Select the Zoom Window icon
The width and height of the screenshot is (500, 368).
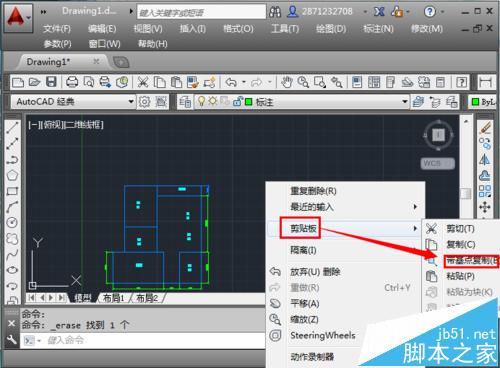(320, 82)
